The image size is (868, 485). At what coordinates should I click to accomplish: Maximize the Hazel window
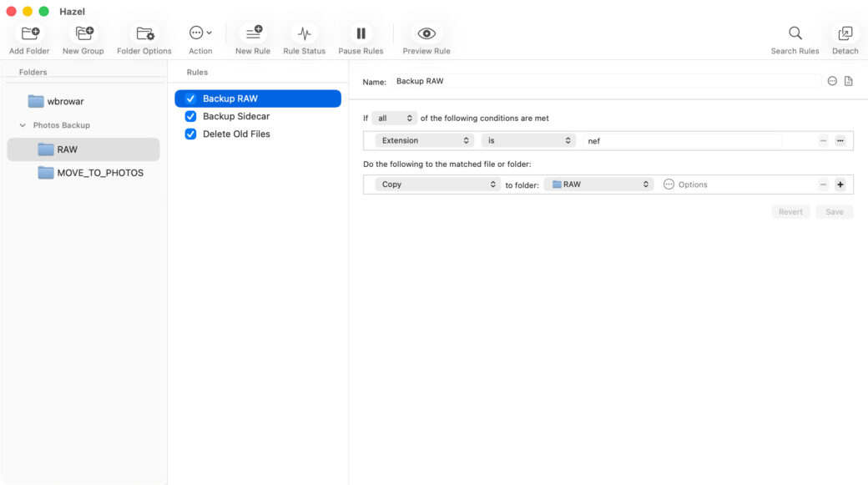click(43, 11)
